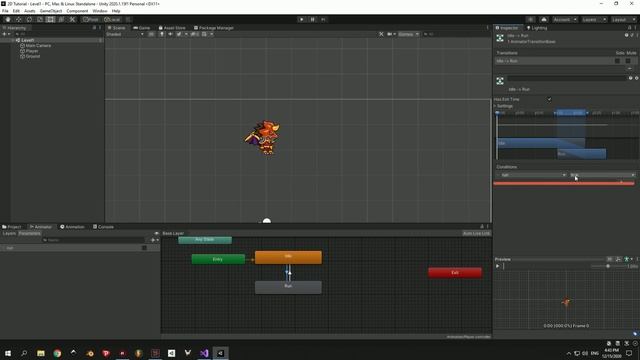Toggle scene lighting bulb icon
This screenshot has height=360, width=640.
pyautogui.click(x=162, y=34)
